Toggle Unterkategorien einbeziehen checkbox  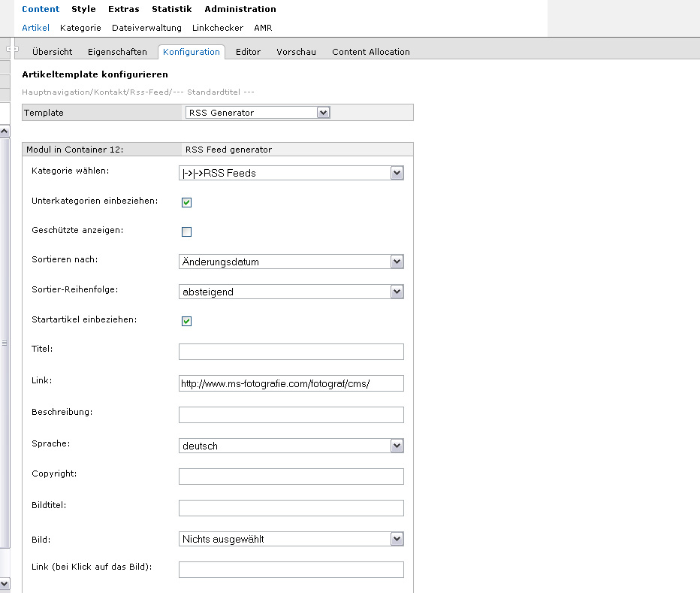(187, 202)
